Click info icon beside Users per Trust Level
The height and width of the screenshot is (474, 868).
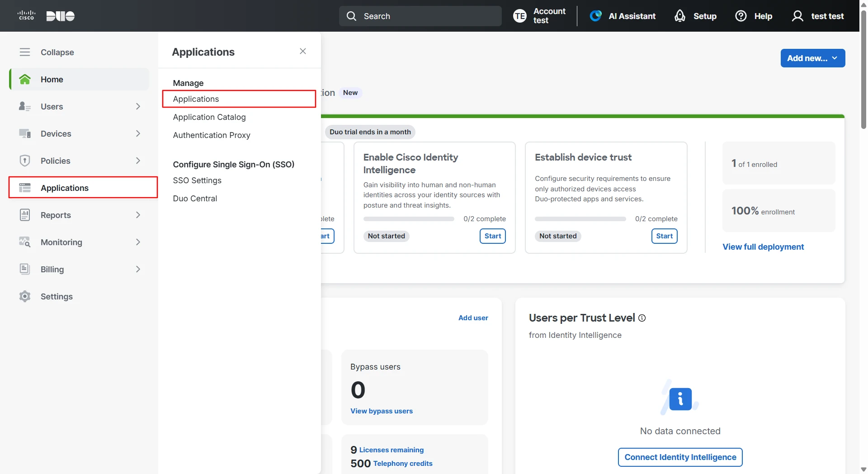(642, 318)
